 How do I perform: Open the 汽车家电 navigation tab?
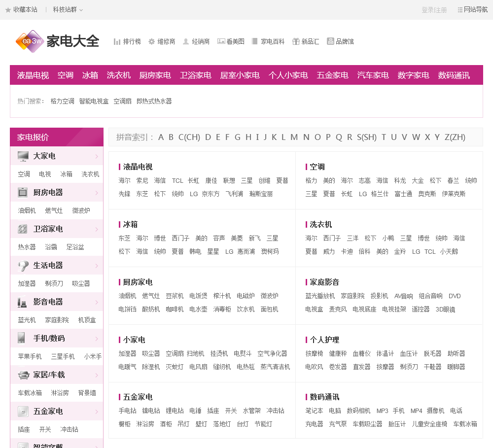click(373, 75)
